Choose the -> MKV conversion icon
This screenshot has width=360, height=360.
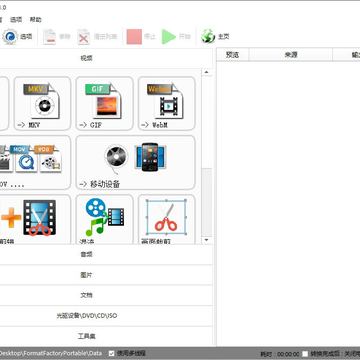[x=42, y=103]
